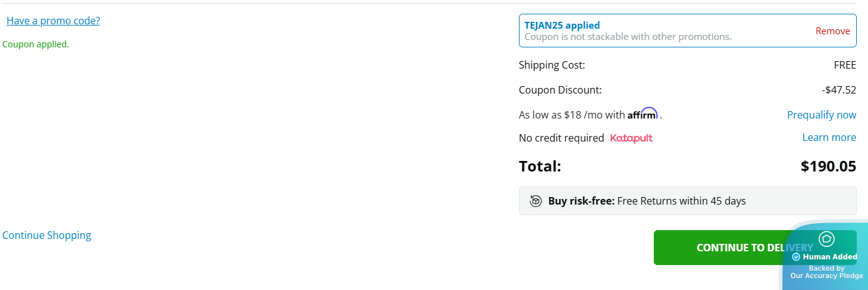Open the 'Have a promo code?' link
The width and height of the screenshot is (868, 290).
(53, 21)
